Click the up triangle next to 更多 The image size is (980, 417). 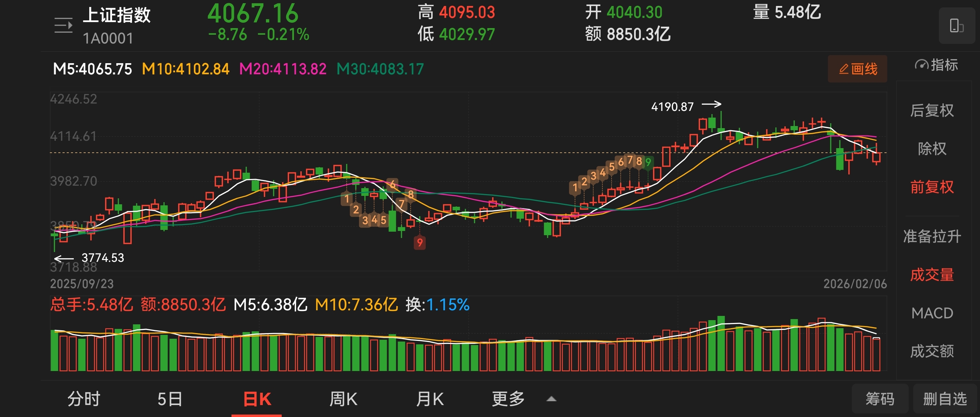(551, 399)
